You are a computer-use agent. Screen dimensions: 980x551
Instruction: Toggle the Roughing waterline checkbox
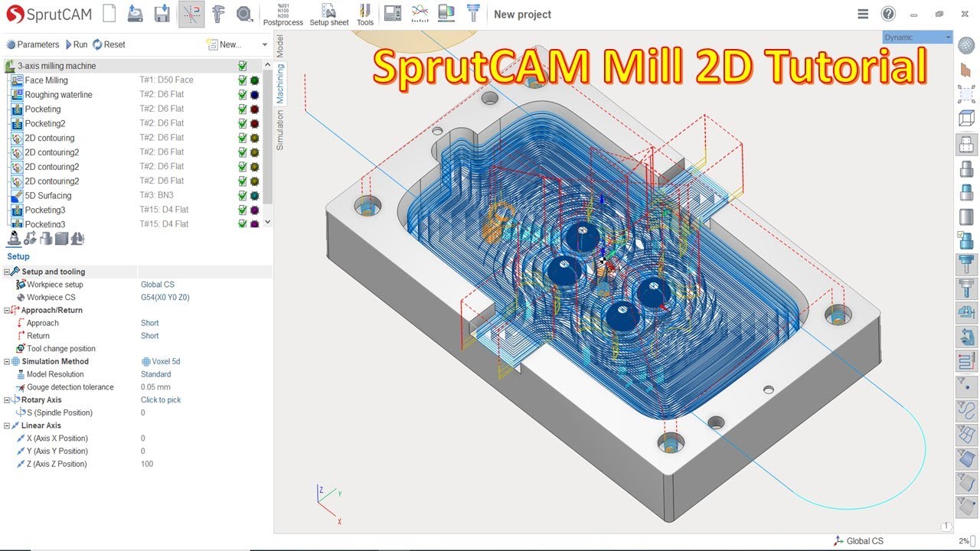[x=242, y=95]
